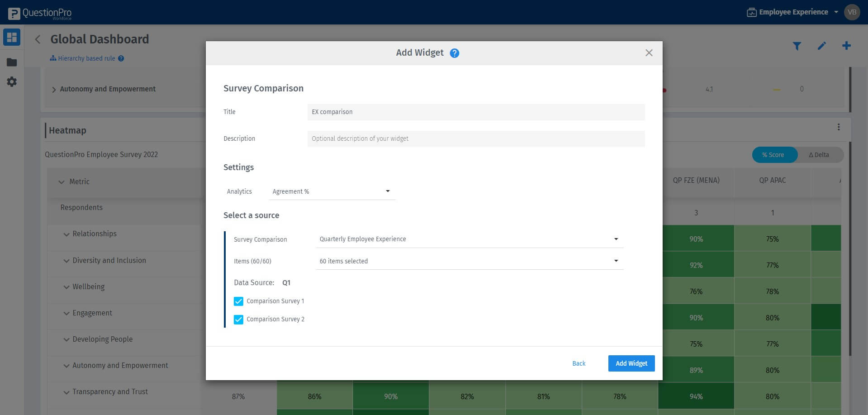Select the % Score tab

coord(774,154)
